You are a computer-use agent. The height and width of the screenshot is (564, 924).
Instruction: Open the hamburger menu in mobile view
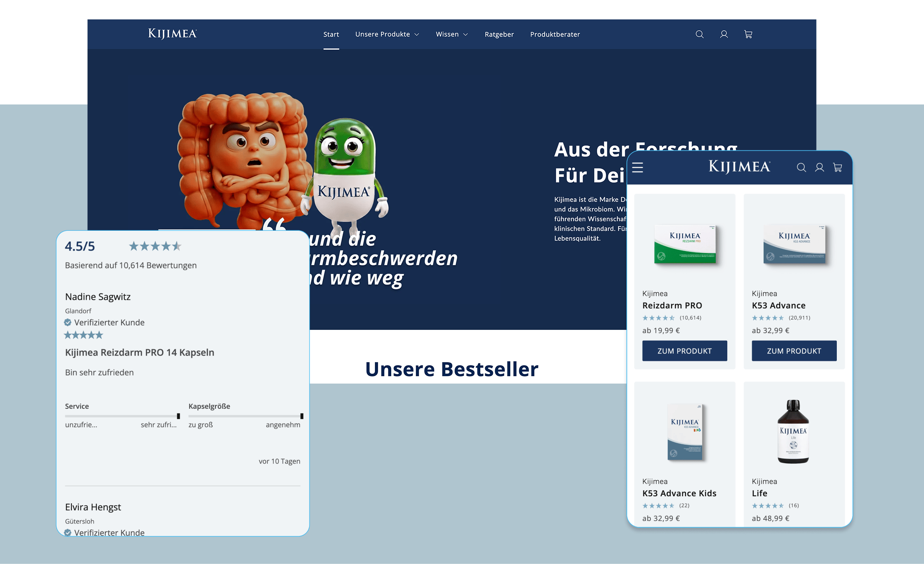point(638,167)
